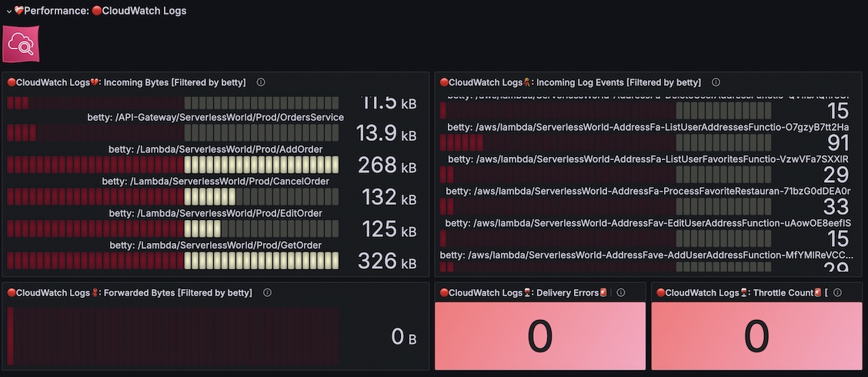Click the 125 kB EditOrder gauge bar
The image size is (868, 377).
pyautogui.click(x=172, y=229)
